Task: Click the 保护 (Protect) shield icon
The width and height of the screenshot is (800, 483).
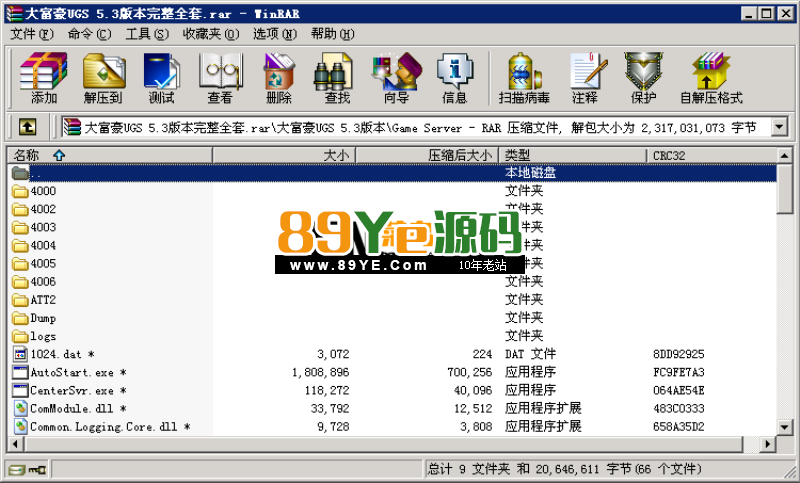Action: [x=643, y=78]
